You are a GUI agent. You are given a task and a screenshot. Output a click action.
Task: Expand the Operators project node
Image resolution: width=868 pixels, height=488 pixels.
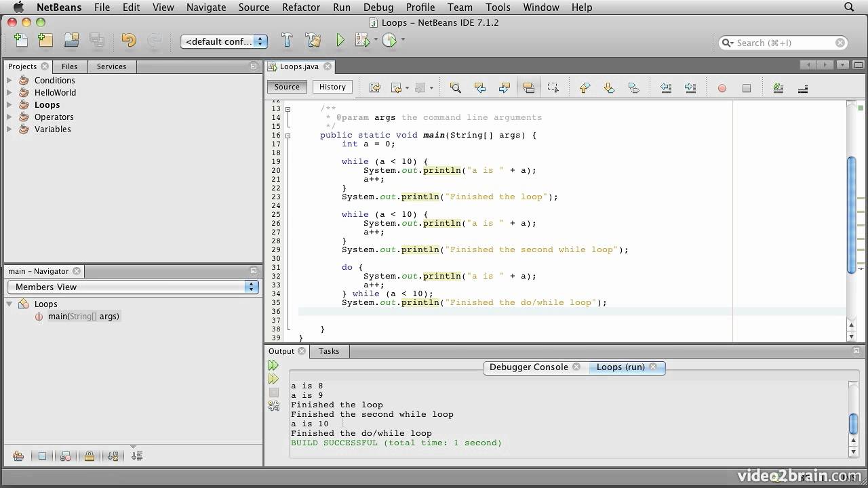pyautogui.click(x=9, y=117)
